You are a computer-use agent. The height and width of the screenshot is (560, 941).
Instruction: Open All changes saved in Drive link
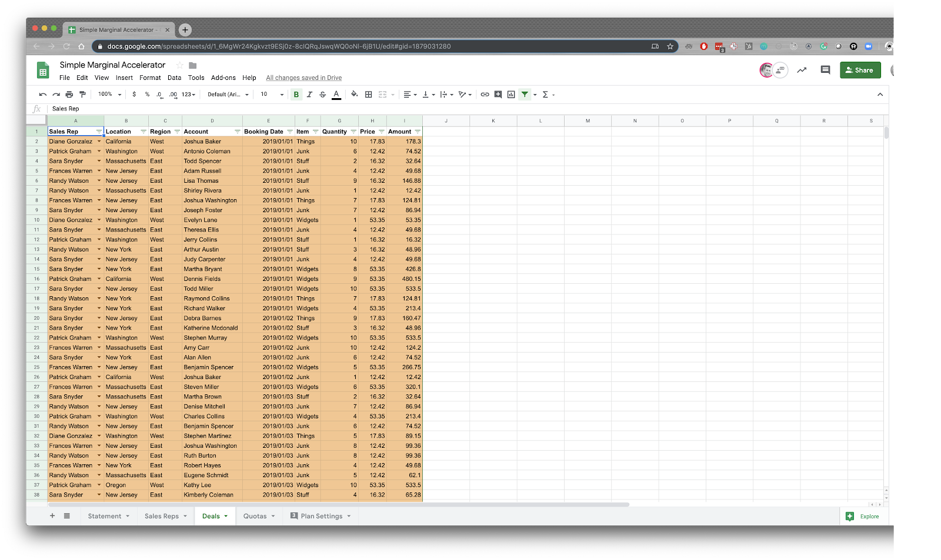click(303, 78)
